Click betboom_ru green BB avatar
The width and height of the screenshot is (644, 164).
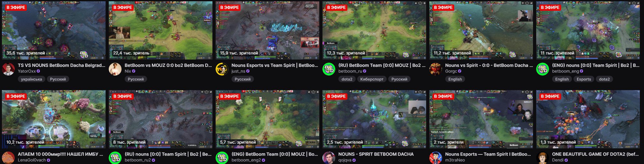click(x=329, y=69)
